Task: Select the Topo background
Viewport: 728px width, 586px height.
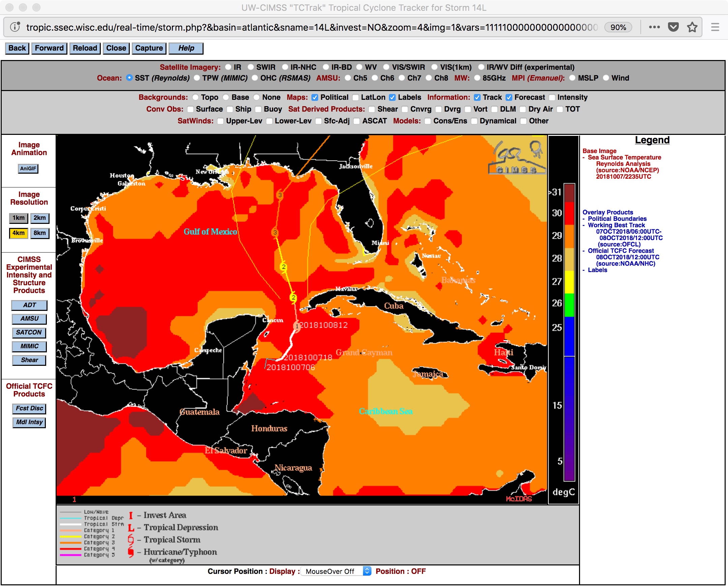Action: click(195, 97)
